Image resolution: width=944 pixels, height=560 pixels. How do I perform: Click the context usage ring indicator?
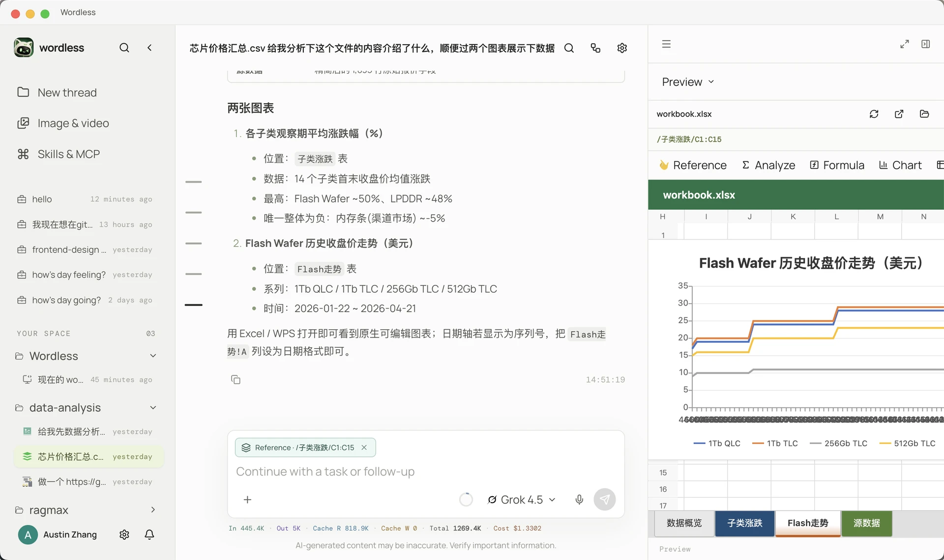pyautogui.click(x=466, y=500)
